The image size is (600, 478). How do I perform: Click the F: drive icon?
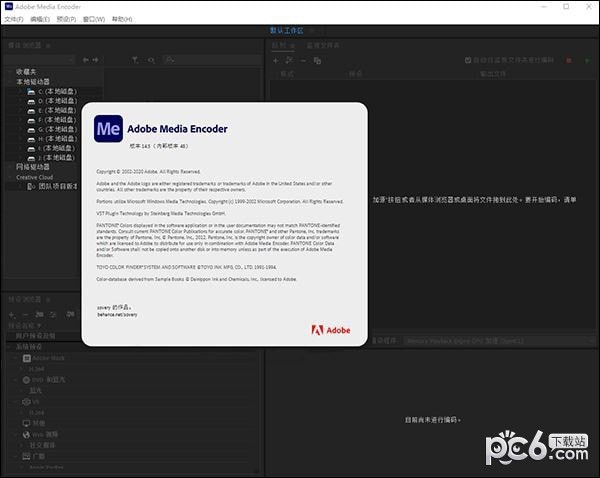point(31,121)
